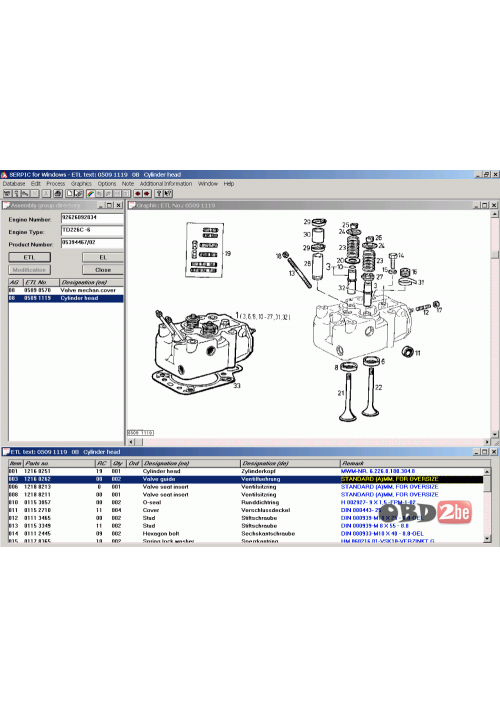Image resolution: width=500 pixels, height=717 pixels.
Task: Select part row 012 Stud
Action: pos(246,518)
